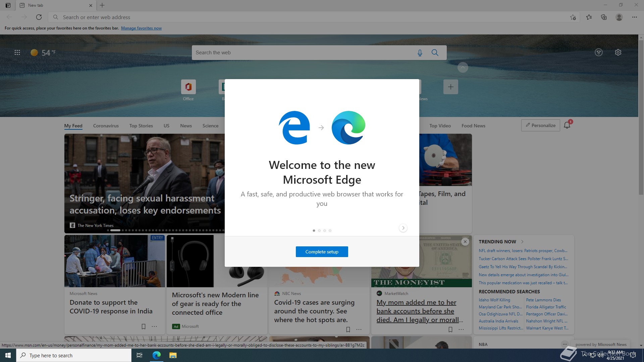Click the browser refresh icon
Screen dimensions: 644x362
tap(39, 17)
